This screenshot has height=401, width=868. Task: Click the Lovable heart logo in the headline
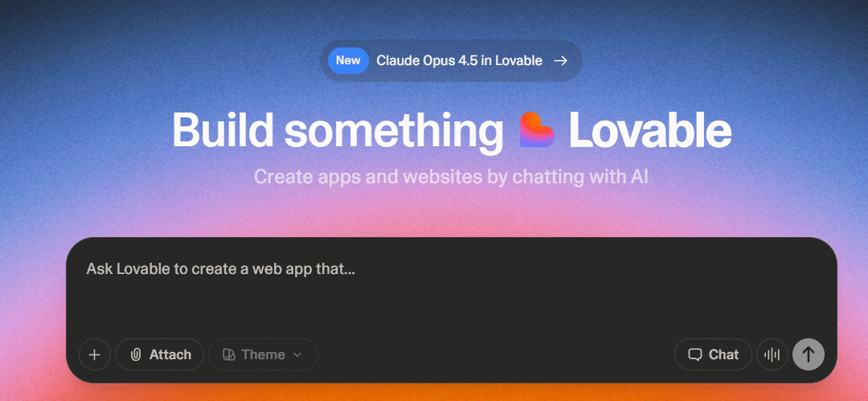[537, 129]
